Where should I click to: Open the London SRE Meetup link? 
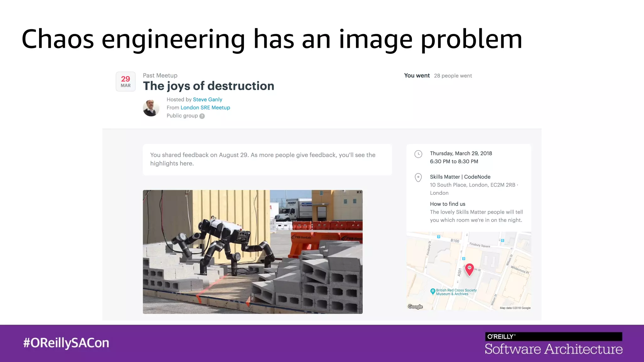205,108
